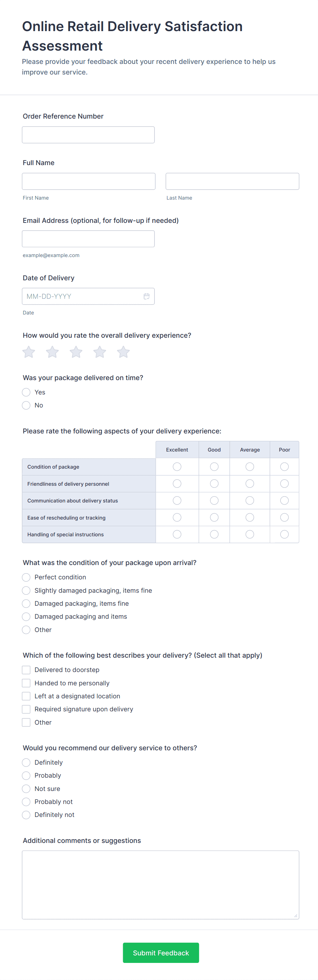Rate Condition of package as Excellent
Image resolution: width=318 pixels, height=980 pixels.
[177, 466]
